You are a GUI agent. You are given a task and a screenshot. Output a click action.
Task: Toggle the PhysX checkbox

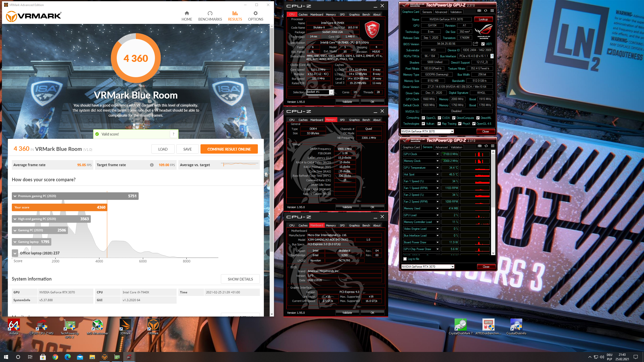pyautogui.click(x=460, y=124)
